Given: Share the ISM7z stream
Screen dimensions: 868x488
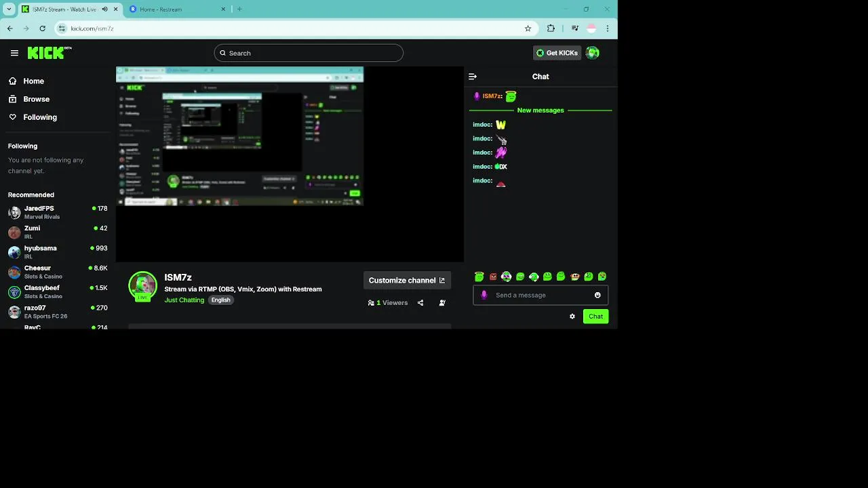Looking at the screenshot, I should point(420,303).
